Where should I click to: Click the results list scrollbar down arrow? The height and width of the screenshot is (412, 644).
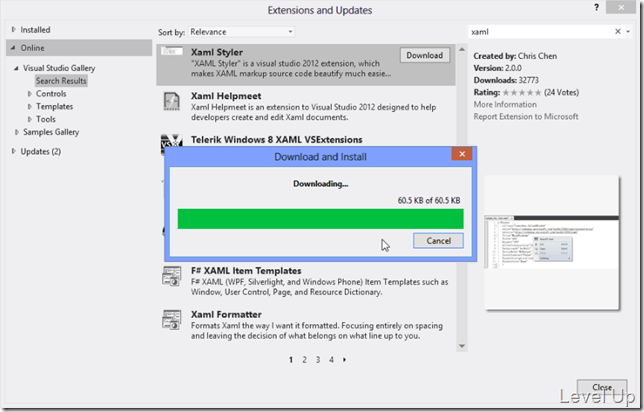tap(462, 346)
